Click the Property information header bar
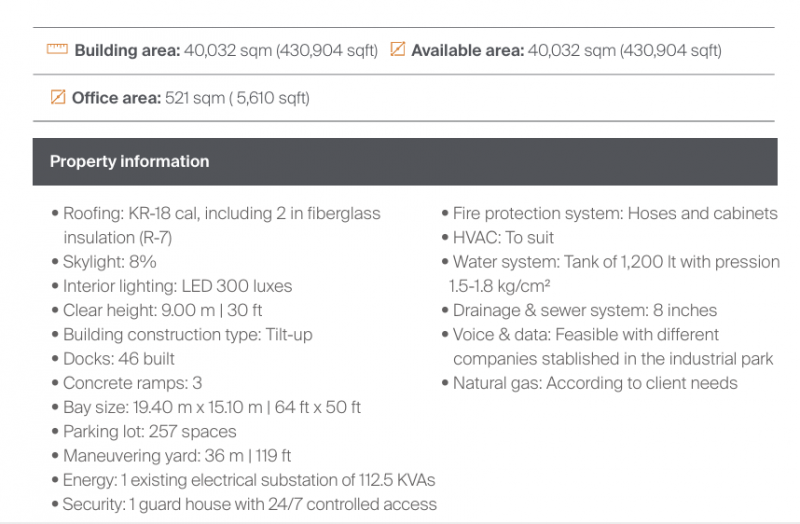The width and height of the screenshot is (800, 524). pyautogui.click(x=404, y=161)
